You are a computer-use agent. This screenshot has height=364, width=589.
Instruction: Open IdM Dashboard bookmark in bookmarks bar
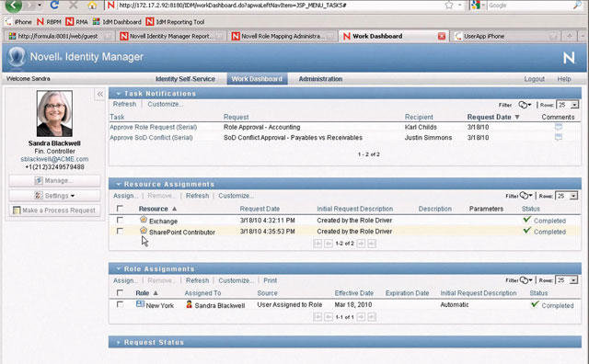(117, 22)
